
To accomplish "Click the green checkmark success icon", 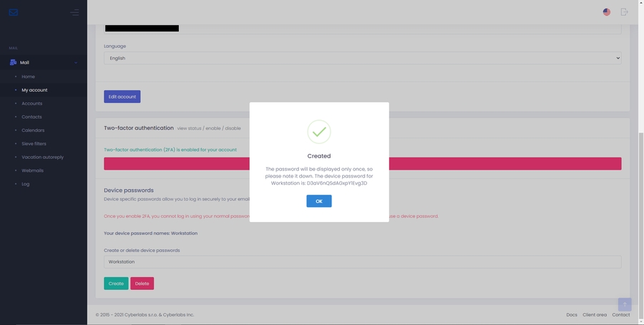I will click(319, 132).
